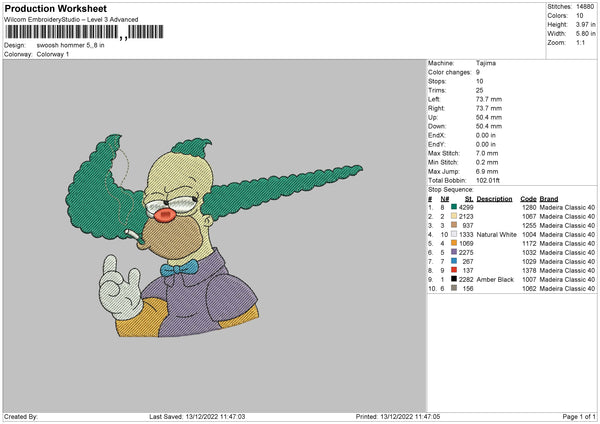Click the 'St.' column header
The width and height of the screenshot is (600, 424).
[470, 199]
